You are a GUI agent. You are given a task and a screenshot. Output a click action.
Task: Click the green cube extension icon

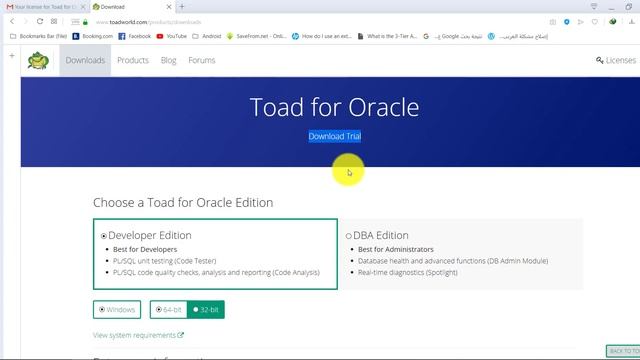[x=613, y=22]
